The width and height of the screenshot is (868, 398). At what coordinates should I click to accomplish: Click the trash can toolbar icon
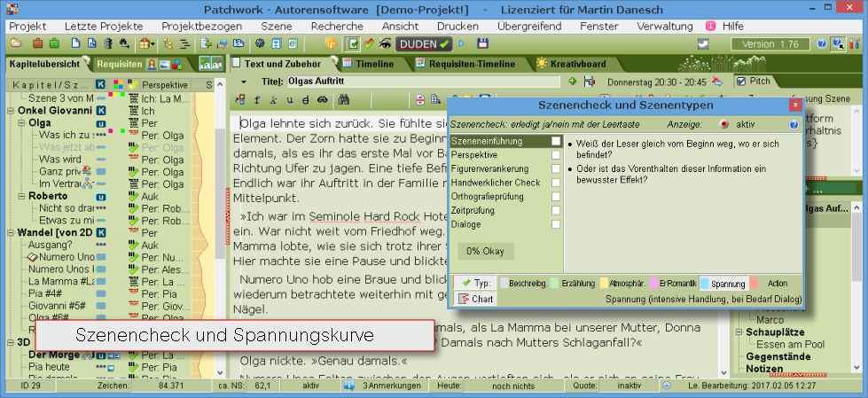108,43
